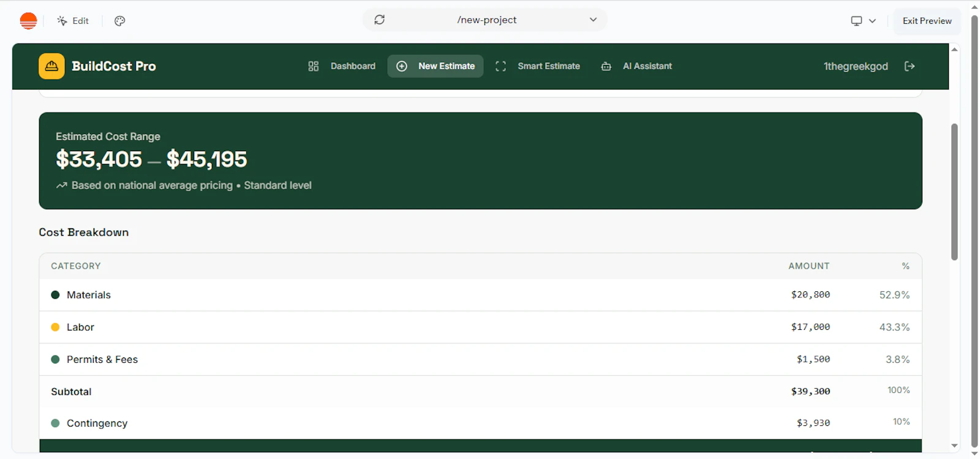Click the logout arrow icon
Screen dimensions: 980x459
point(910,66)
